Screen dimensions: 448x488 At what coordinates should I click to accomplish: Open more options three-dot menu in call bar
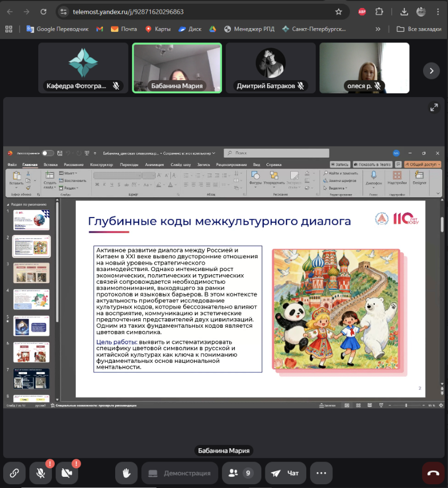click(321, 473)
